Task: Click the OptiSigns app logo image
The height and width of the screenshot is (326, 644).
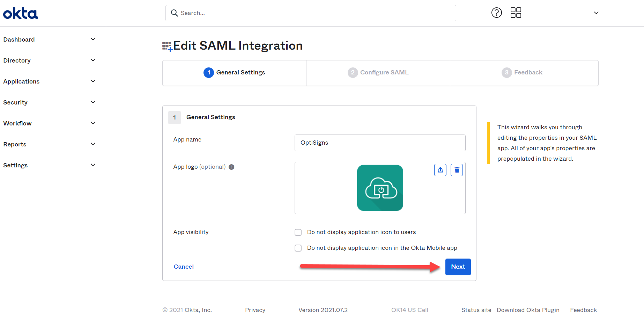Action: click(x=380, y=188)
